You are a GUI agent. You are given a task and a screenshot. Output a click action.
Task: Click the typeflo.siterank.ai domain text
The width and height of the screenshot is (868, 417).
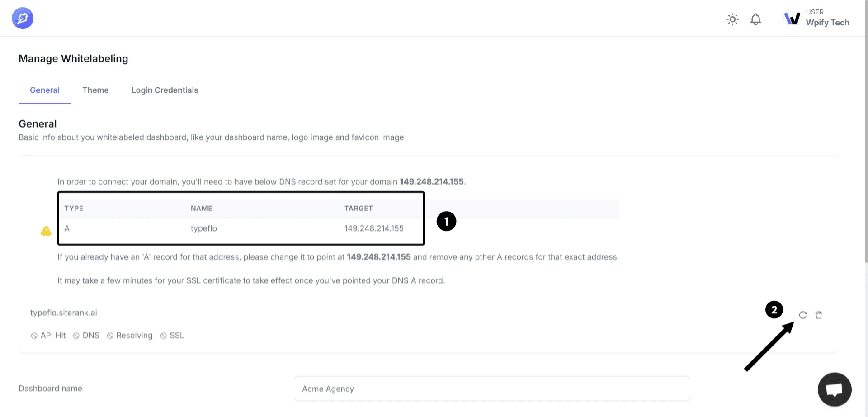tap(64, 313)
